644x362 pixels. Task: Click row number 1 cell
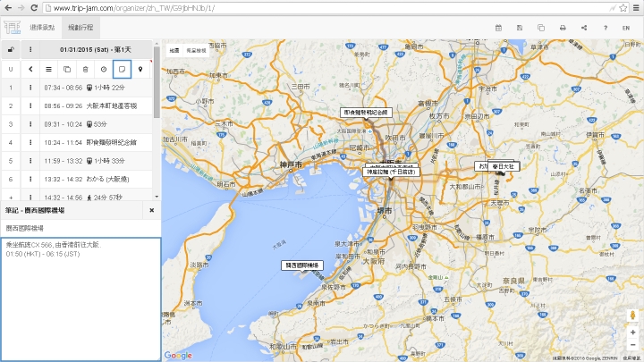[x=11, y=88]
